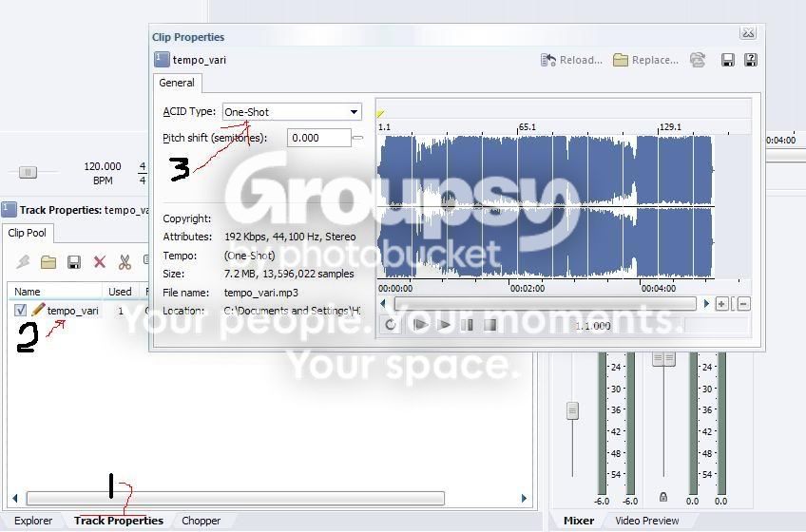Click the Track Properties window icon

click(x=9, y=210)
